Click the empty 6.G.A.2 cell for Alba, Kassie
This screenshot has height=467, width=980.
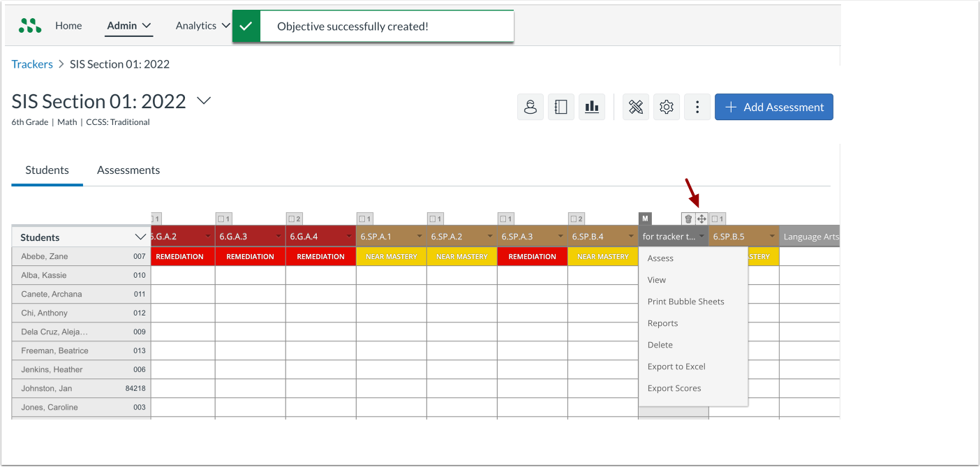click(x=183, y=275)
